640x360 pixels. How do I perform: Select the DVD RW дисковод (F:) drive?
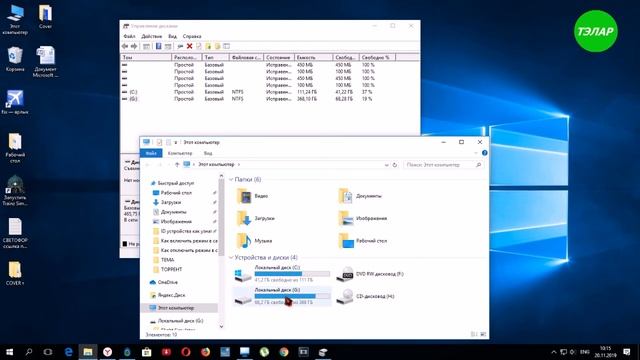coord(370,274)
